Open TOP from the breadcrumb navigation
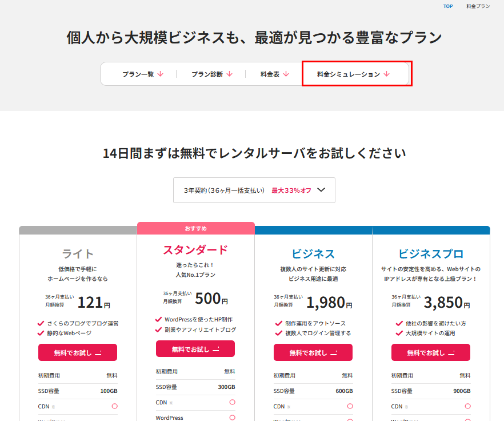Screen dimensions: 504x421 pyautogui.click(x=447, y=6)
